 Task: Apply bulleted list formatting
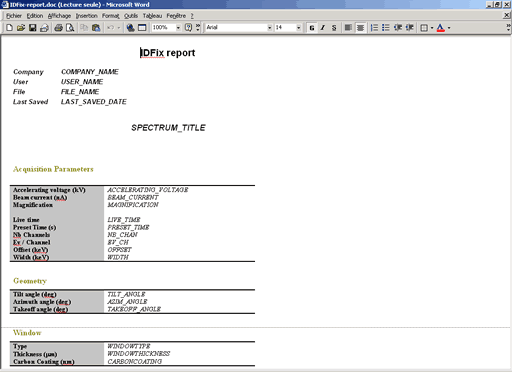[x=386, y=28]
